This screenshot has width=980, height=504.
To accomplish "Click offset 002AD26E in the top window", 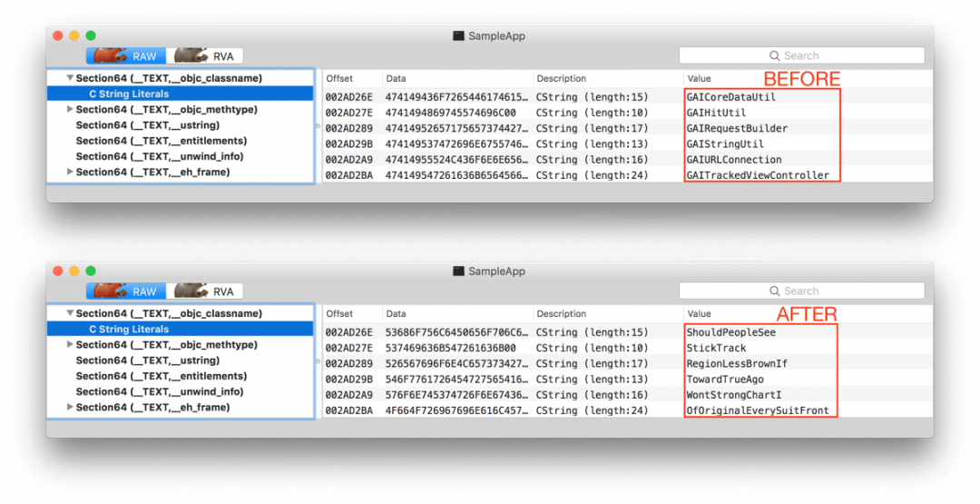I will point(348,97).
